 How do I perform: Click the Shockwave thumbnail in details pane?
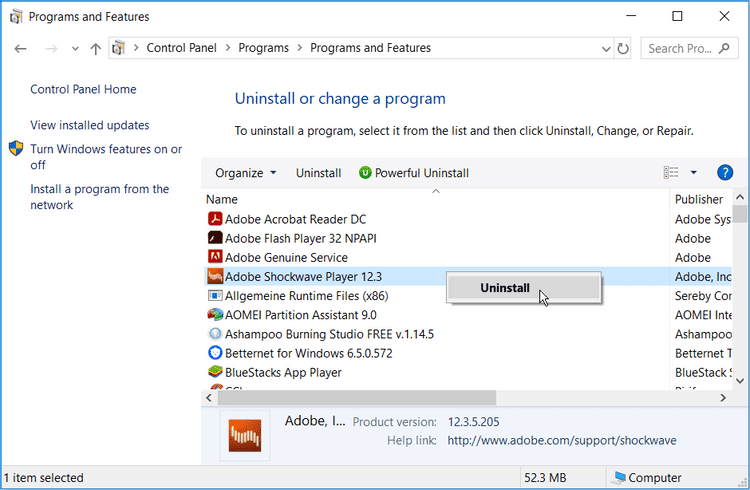pos(245,435)
